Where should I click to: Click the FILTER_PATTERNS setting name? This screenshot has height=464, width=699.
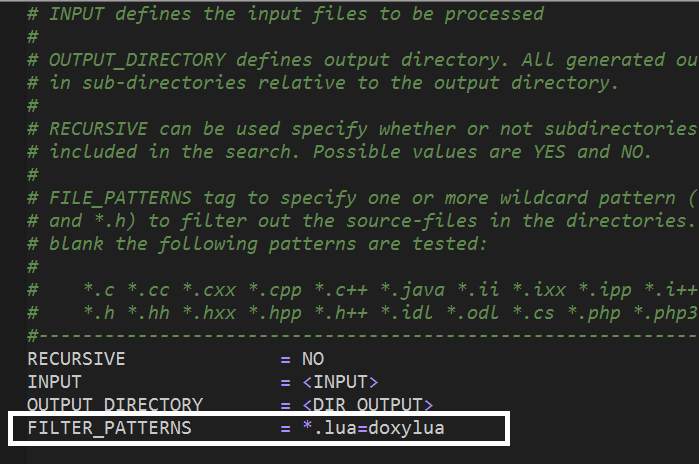pos(109,428)
